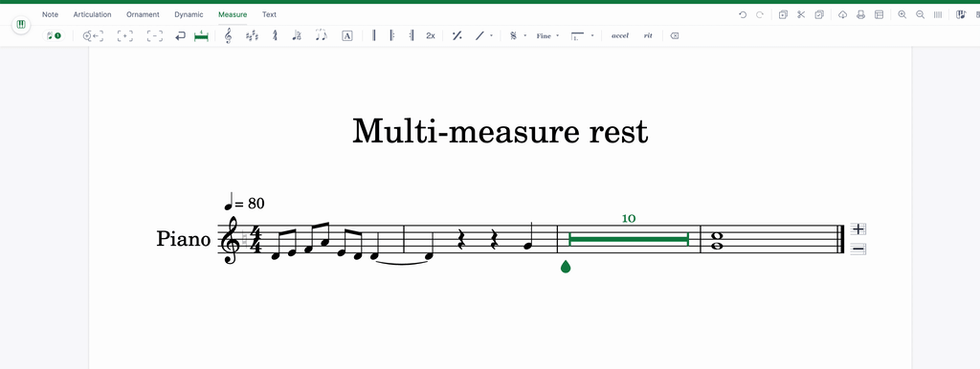Click the Multi-measure rest title
The image size is (980, 369).
[x=500, y=132]
